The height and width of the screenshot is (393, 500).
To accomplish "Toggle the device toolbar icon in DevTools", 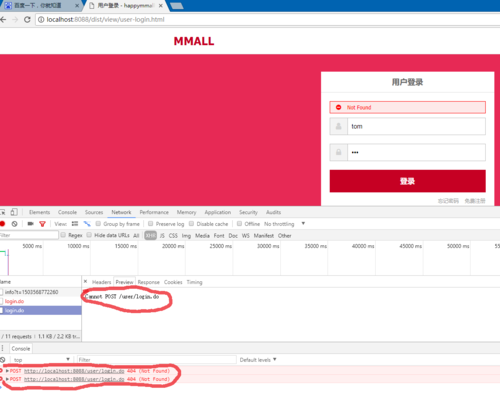I will click(x=14, y=212).
